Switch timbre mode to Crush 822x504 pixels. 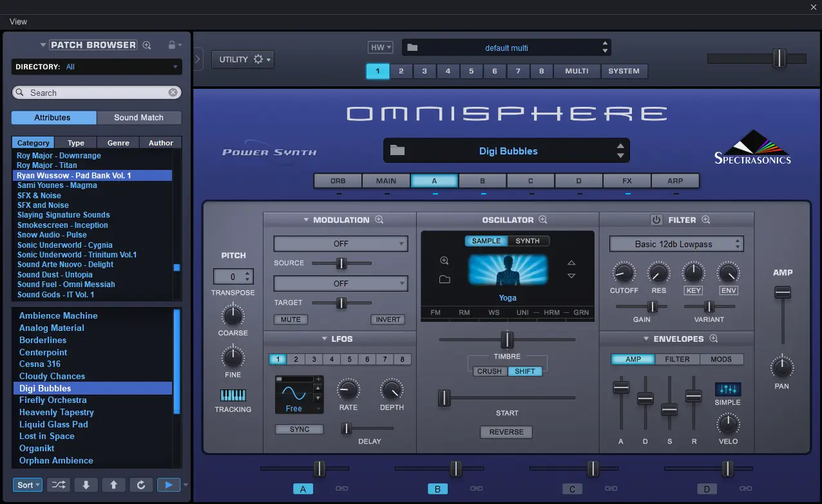(x=490, y=371)
